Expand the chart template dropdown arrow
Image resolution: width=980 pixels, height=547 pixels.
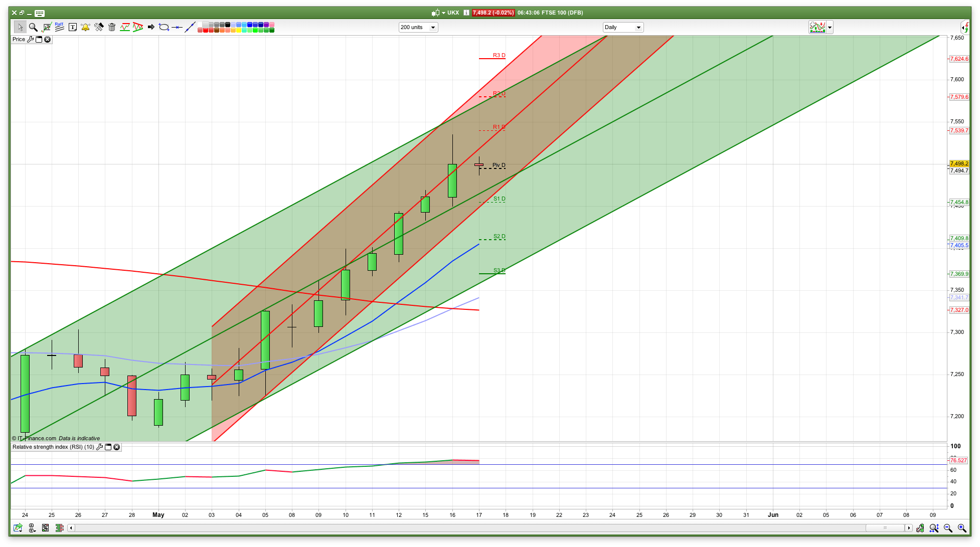830,27
